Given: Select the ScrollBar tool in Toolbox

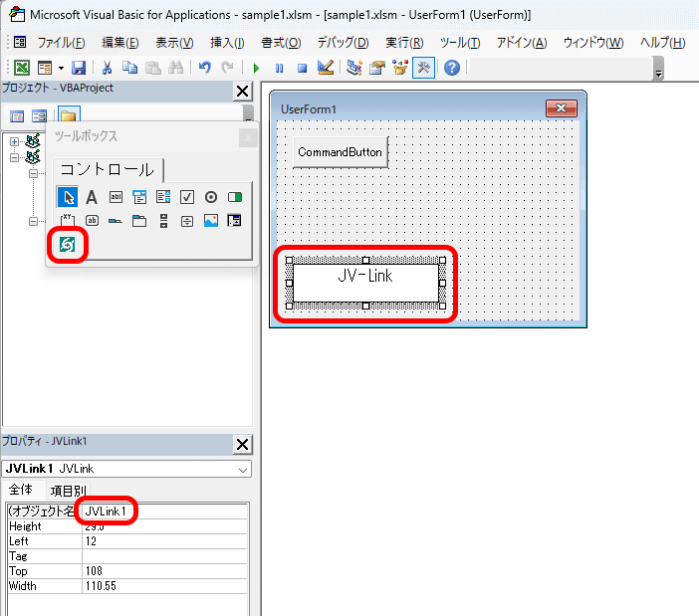Looking at the screenshot, I should [x=163, y=221].
